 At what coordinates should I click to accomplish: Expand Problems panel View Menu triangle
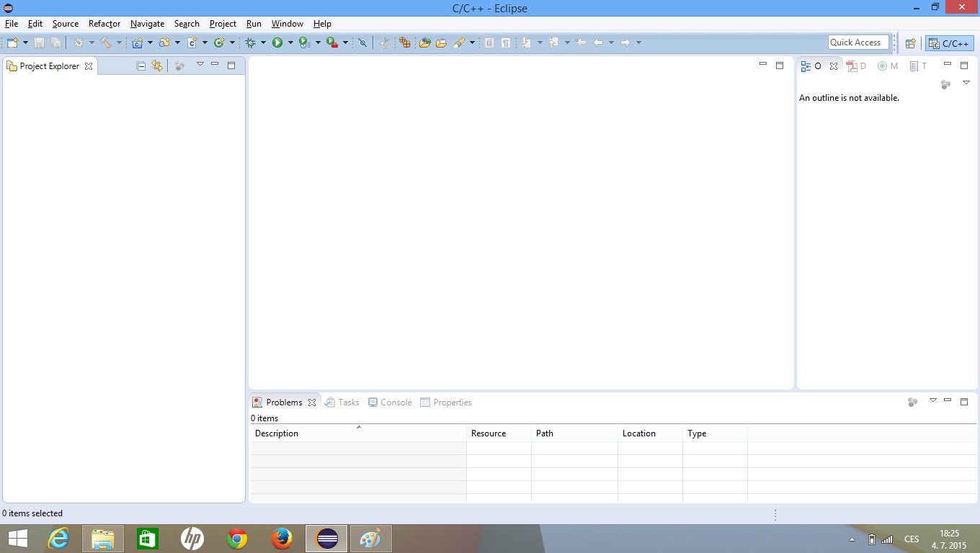932,400
